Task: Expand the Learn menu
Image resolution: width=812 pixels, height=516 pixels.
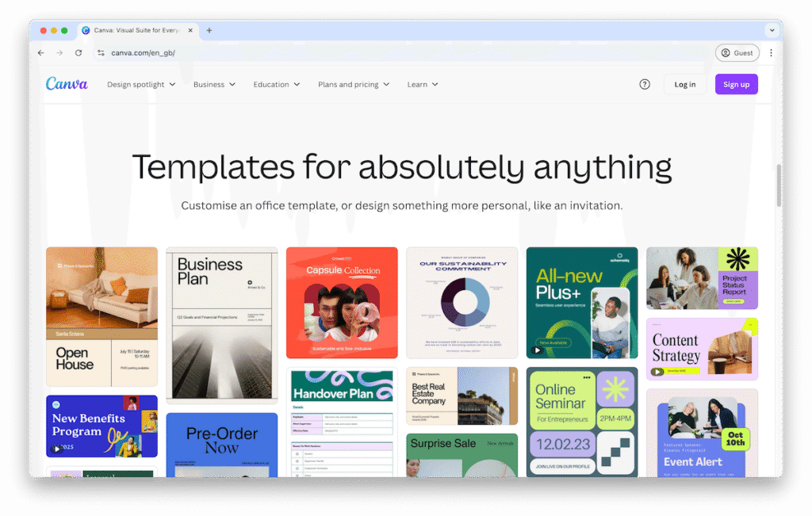Action: pyautogui.click(x=423, y=84)
